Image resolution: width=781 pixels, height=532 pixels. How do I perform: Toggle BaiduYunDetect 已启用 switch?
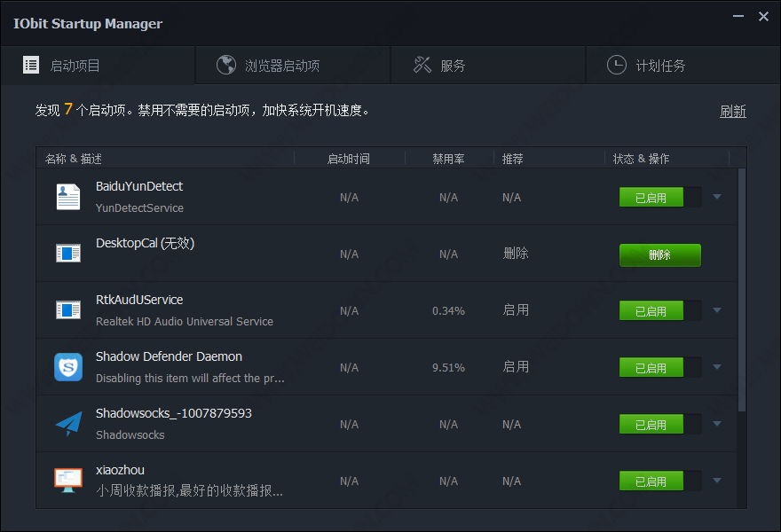click(659, 198)
